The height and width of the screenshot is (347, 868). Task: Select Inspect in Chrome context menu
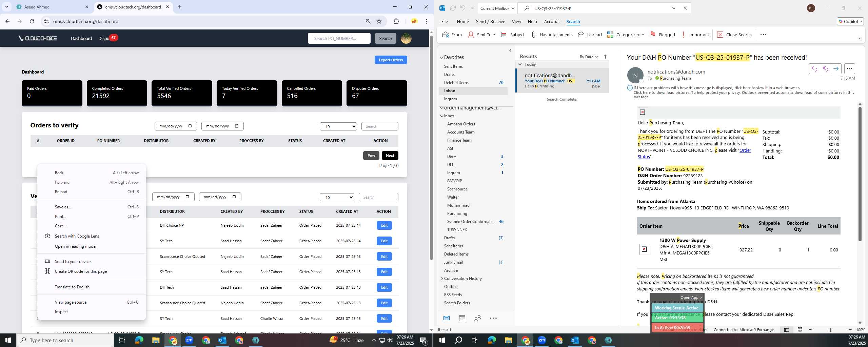(92, 312)
